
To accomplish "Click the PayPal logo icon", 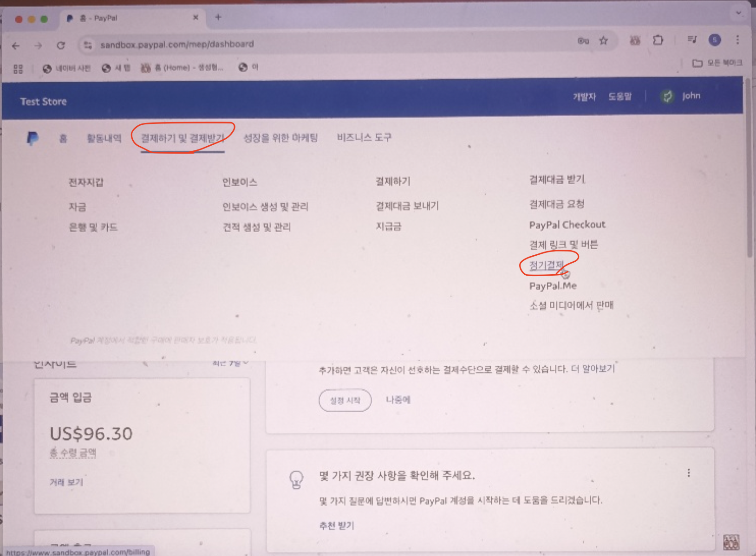I will pos(33,138).
